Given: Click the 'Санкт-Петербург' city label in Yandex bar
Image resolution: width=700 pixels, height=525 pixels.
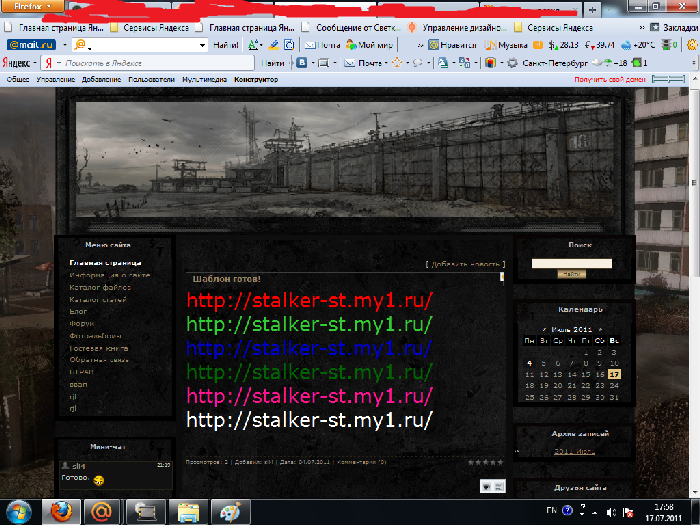Looking at the screenshot, I should click(x=555, y=63).
